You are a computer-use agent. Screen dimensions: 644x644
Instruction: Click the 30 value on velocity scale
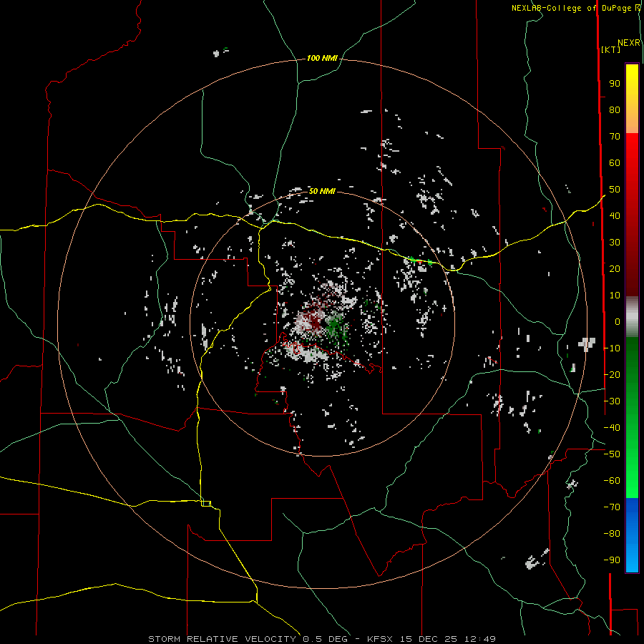(615, 243)
